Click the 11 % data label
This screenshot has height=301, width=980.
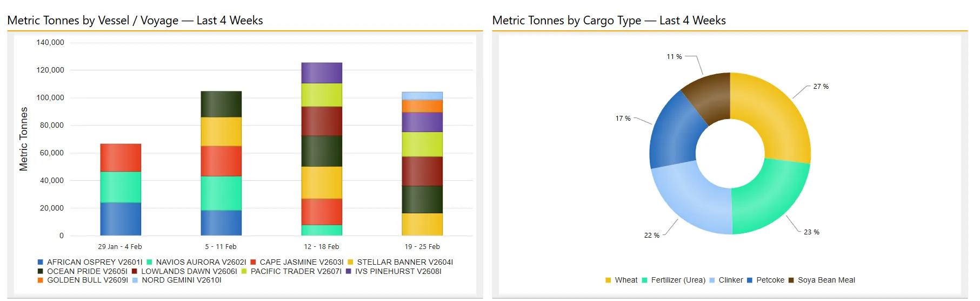pos(674,57)
